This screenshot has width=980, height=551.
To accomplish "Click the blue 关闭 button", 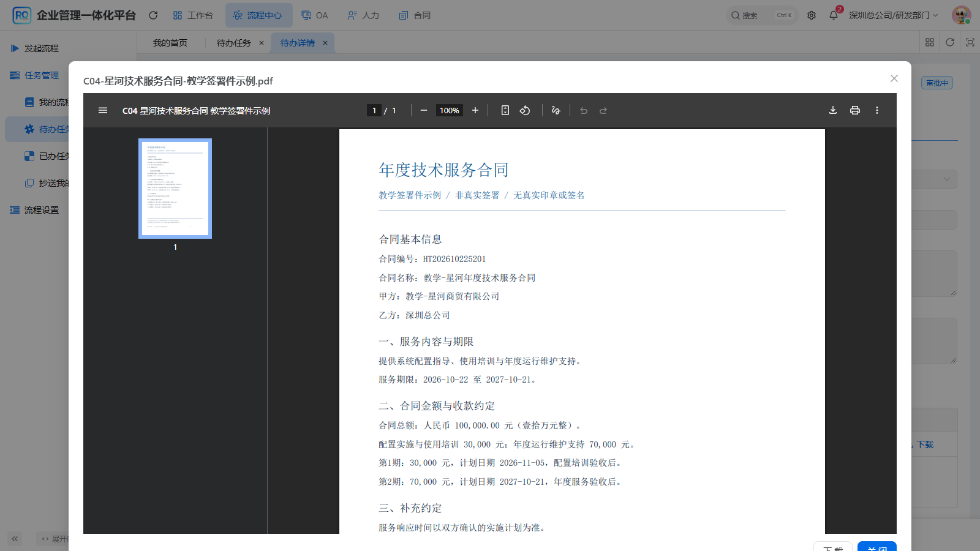I will tap(877, 547).
